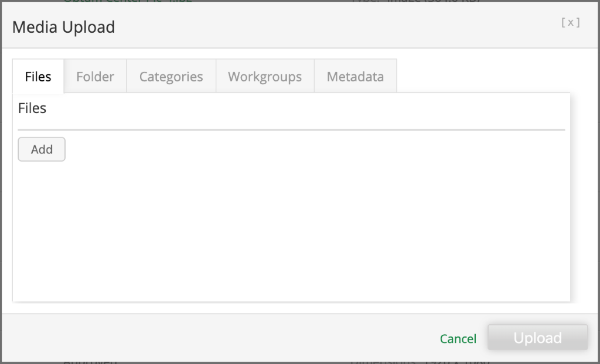
Task: Close the Media Upload dialog with [x]
Action: 570,23
